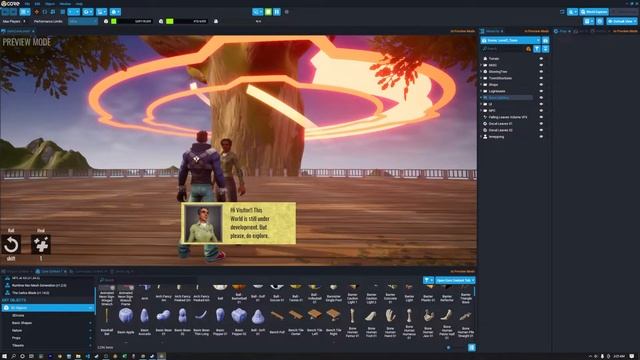This screenshot has width=640, height=360.
Task: Expand the MISC folder in the Hierarchy
Action: [482, 65]
